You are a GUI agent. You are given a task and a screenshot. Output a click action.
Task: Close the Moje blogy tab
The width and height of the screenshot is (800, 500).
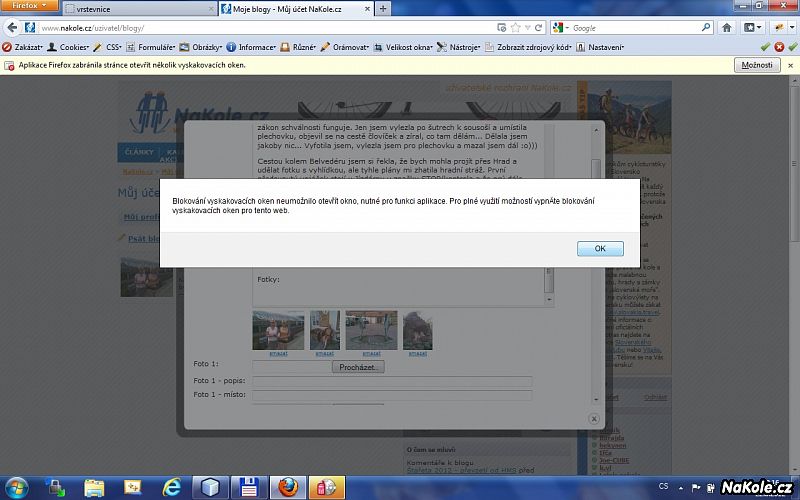tap(367, 9)
